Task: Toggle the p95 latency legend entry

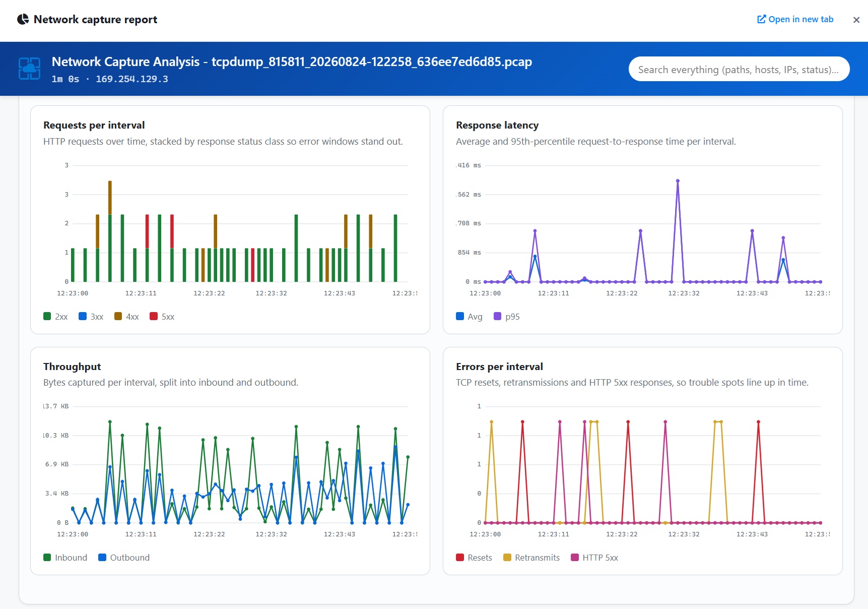Action: 507,317
